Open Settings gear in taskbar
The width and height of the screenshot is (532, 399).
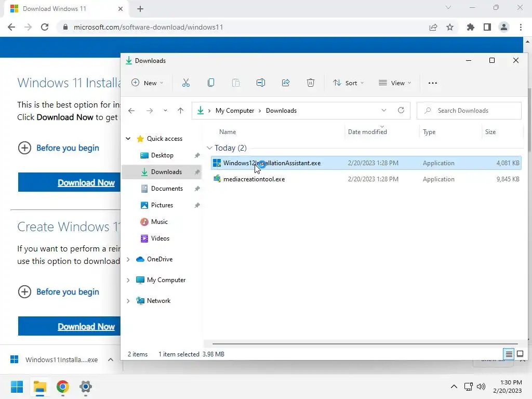(86, 387)
